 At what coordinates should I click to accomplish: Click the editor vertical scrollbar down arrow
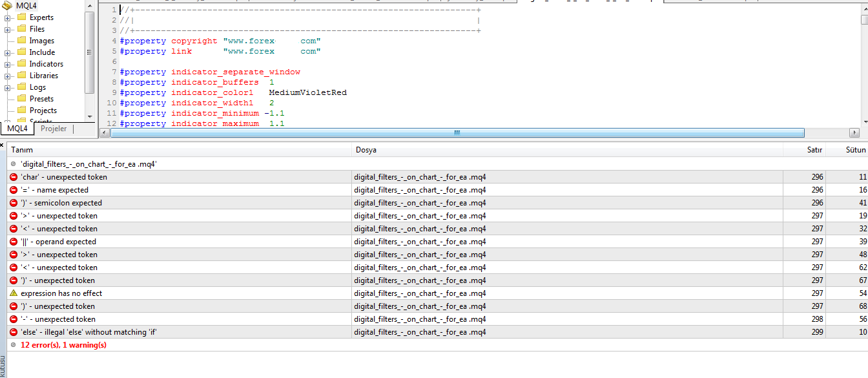[864, 122]
